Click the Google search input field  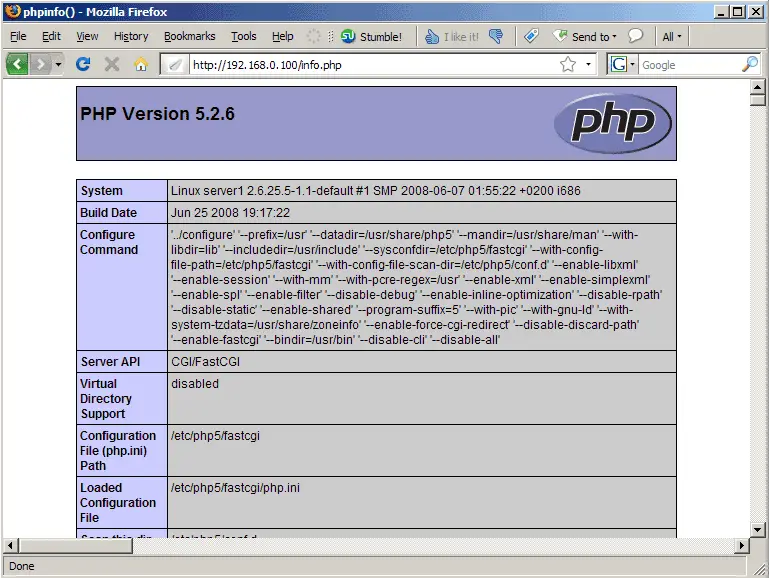click(689, 65)
